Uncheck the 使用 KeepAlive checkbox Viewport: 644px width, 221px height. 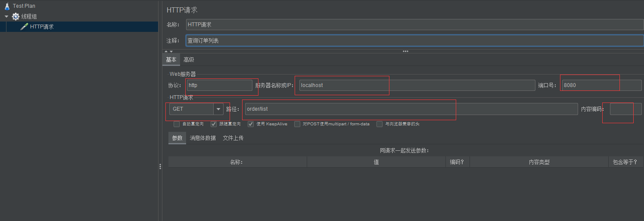pos(251,124)
